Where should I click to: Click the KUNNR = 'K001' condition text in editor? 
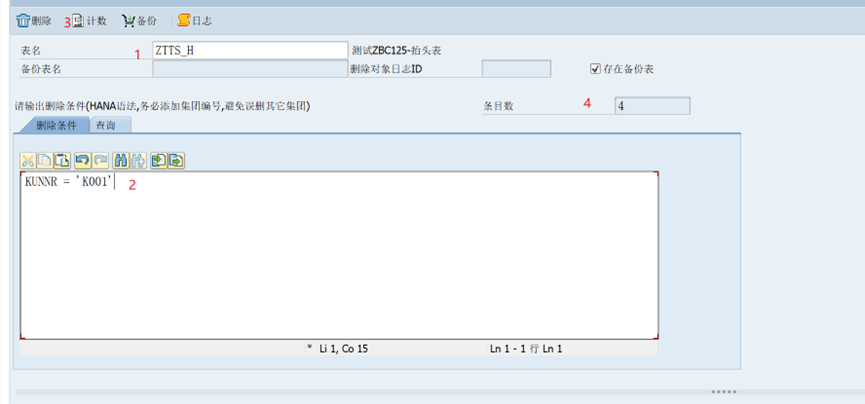pyautogui.click(x=68, y=184)
